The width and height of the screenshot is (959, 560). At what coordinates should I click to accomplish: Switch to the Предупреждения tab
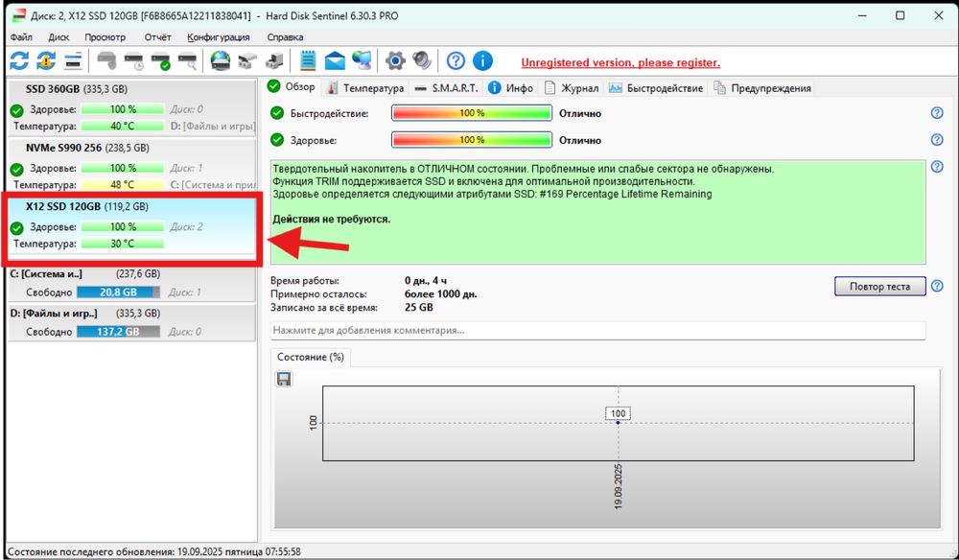click(762, 88)
